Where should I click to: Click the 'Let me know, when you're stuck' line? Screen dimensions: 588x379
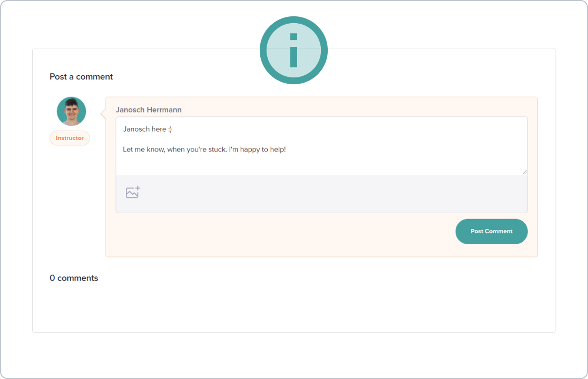(x=204, y=149)
